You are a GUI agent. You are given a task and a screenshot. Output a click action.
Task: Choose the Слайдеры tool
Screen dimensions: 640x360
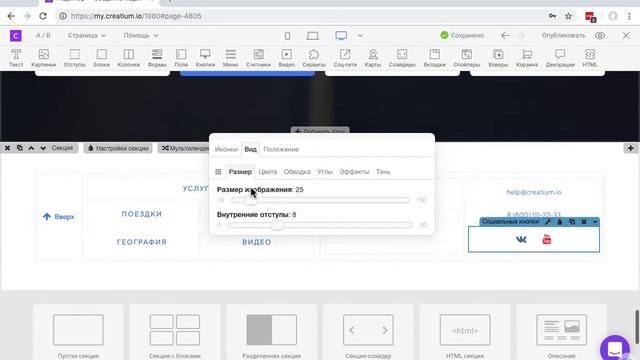tap(402, 58)
